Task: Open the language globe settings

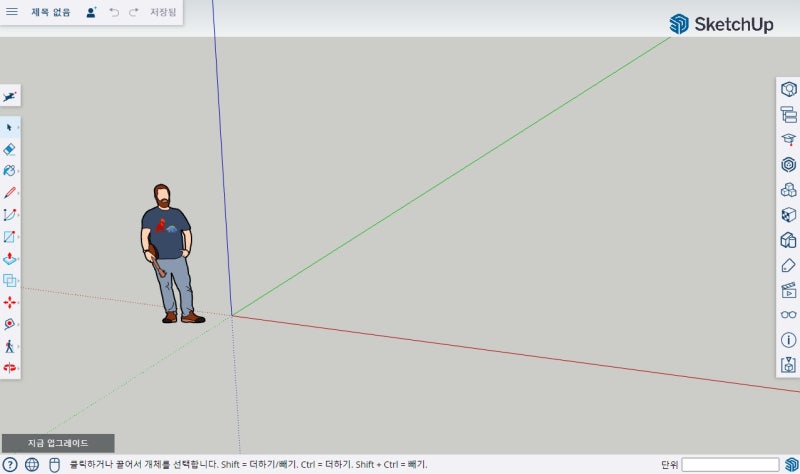Action: coord(32,465)
